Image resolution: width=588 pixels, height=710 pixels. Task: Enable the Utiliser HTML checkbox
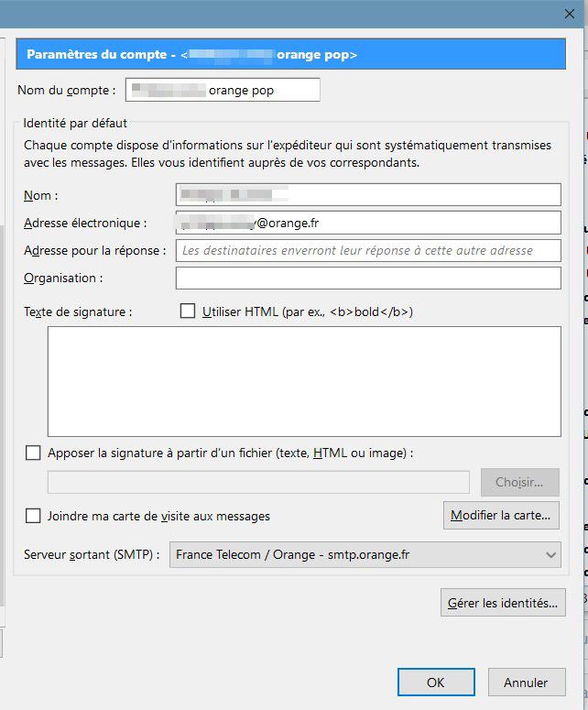(x=188, y=311)
